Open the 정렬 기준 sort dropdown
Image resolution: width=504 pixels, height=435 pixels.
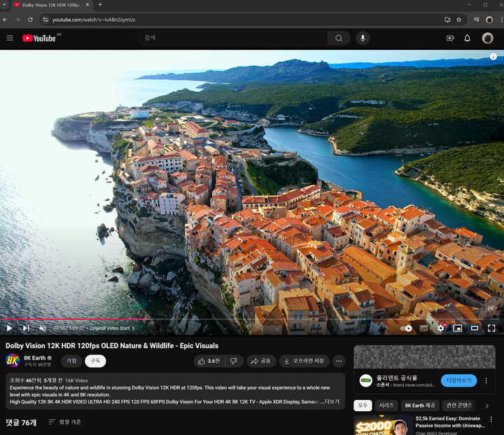click(64, 422)
